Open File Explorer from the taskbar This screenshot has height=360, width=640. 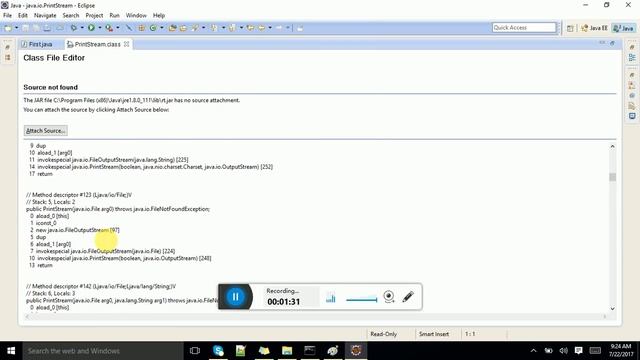(x=287, y=351)
